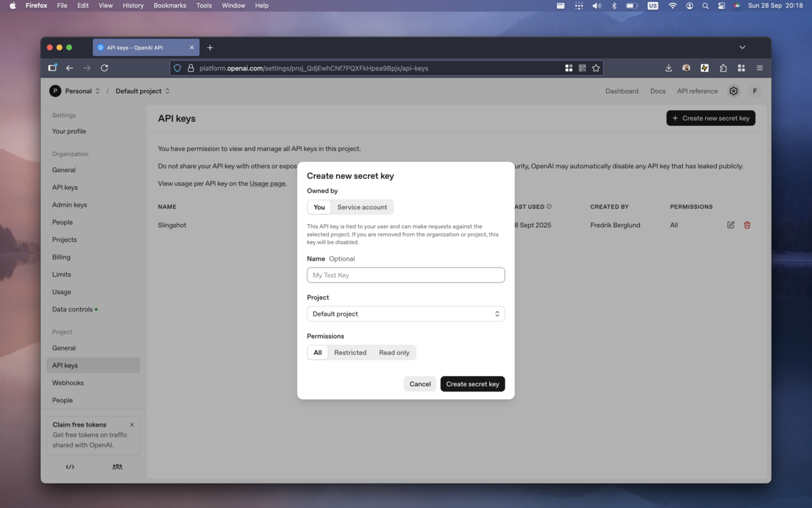The image size is (812, 508).
Task: Click the Create secret key button
Action: click(x=472, y=383)
